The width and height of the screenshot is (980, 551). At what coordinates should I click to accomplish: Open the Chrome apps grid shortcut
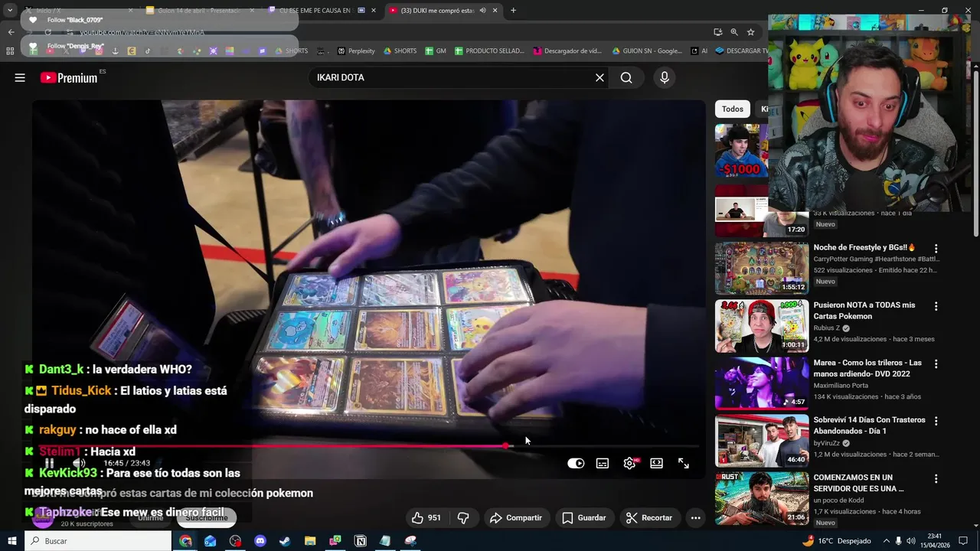10,51
